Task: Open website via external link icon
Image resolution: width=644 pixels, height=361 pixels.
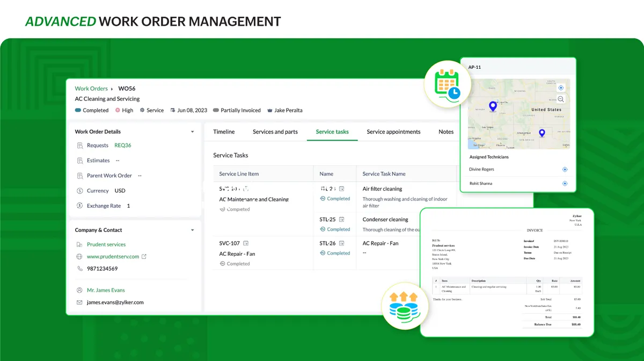Action: click(144, 257)
